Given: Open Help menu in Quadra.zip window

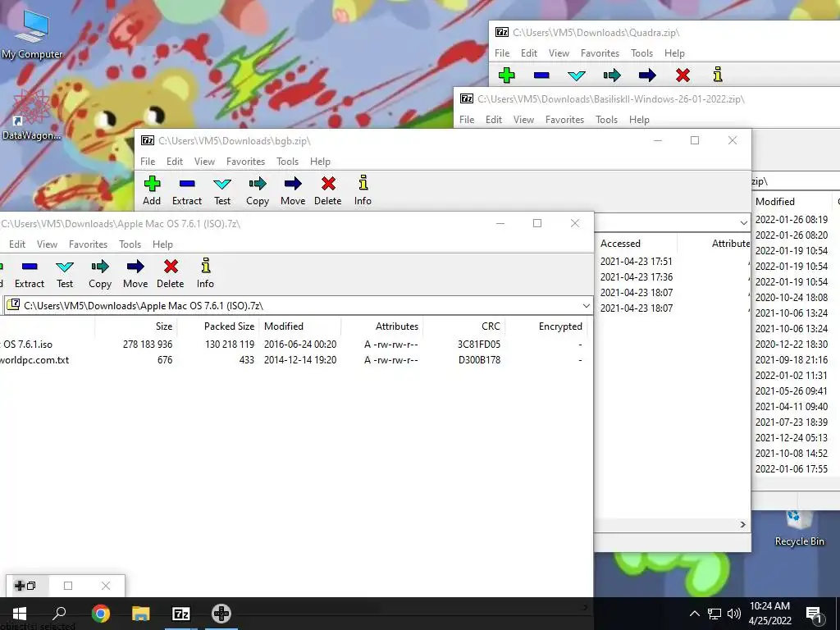Looking at the screenshot, I should click(x=674, y=53).
